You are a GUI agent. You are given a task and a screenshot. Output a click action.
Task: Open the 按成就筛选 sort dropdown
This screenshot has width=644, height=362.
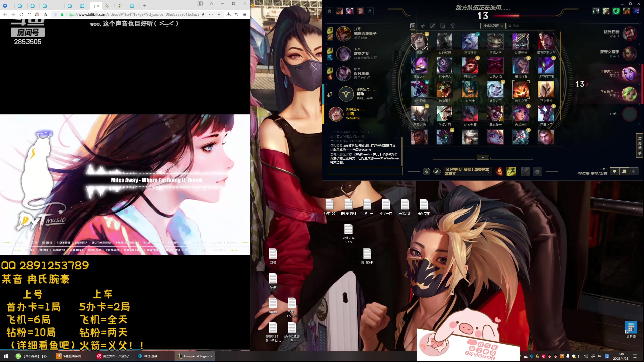[493, 26]
